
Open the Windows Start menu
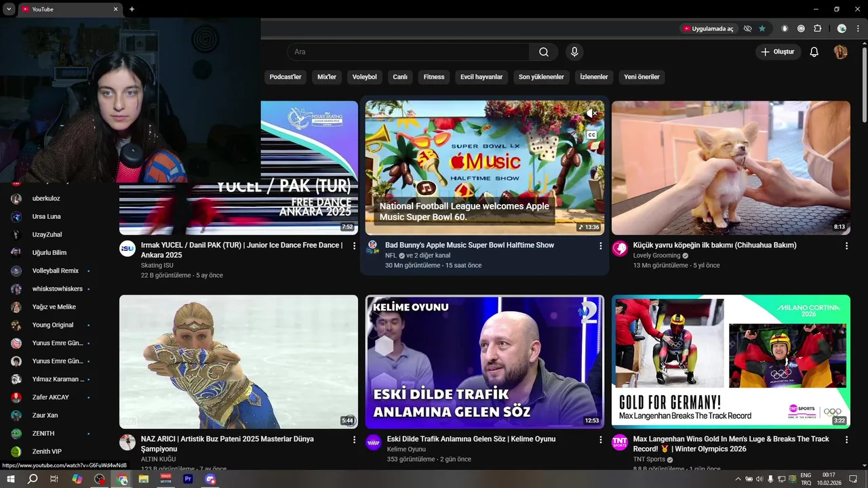11,479
